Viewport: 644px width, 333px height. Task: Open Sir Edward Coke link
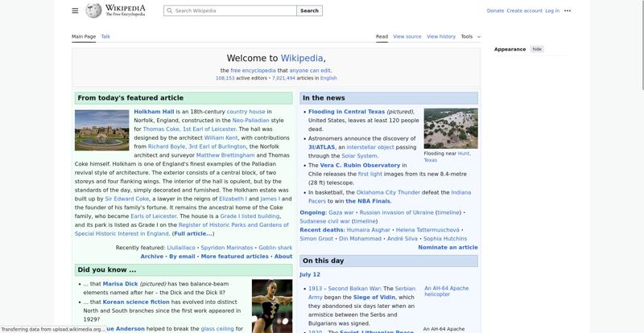(127, 199)
